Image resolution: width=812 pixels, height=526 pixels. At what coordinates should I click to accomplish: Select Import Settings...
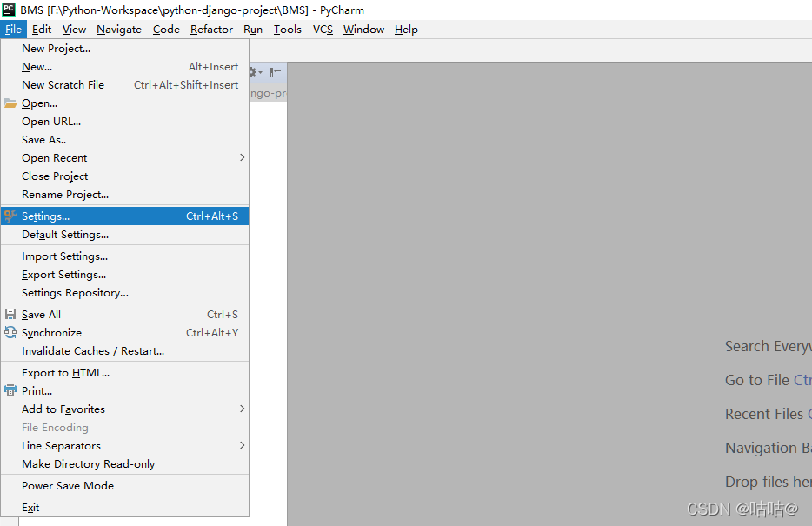(125, 256)
